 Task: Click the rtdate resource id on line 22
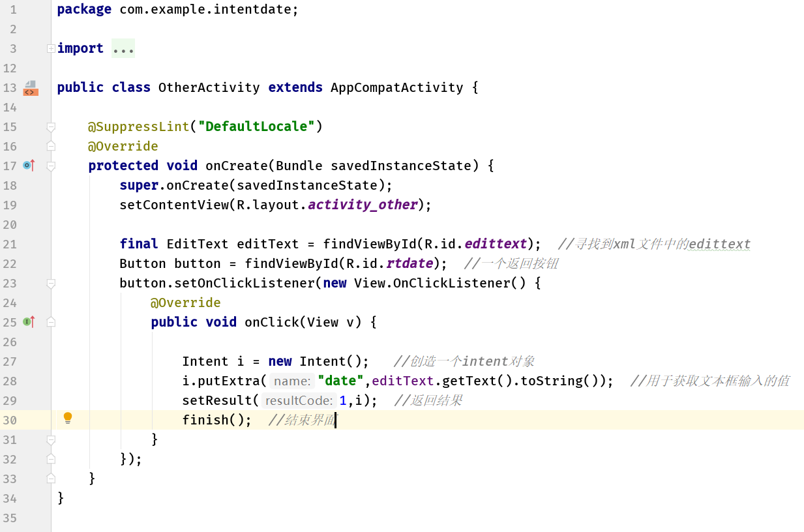(409, 263)
